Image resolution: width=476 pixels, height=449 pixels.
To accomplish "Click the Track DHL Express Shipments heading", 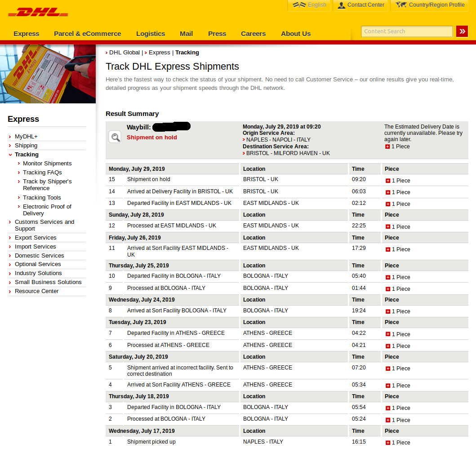I will [x=172, y=67].
